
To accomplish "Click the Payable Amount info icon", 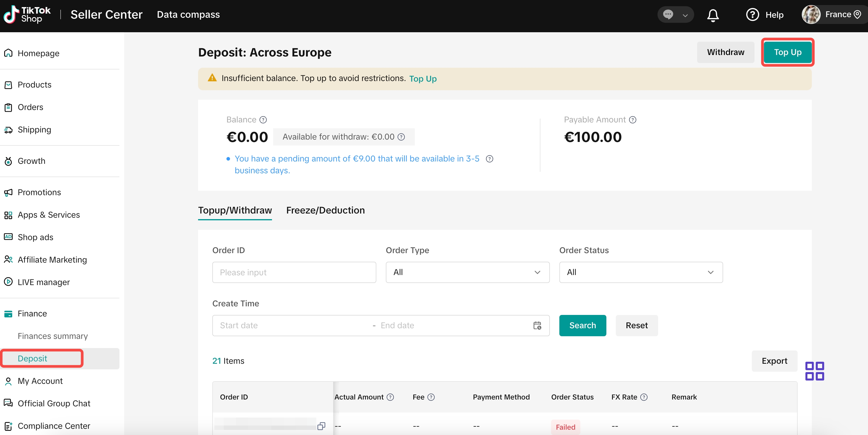I will tap(632, 120).
